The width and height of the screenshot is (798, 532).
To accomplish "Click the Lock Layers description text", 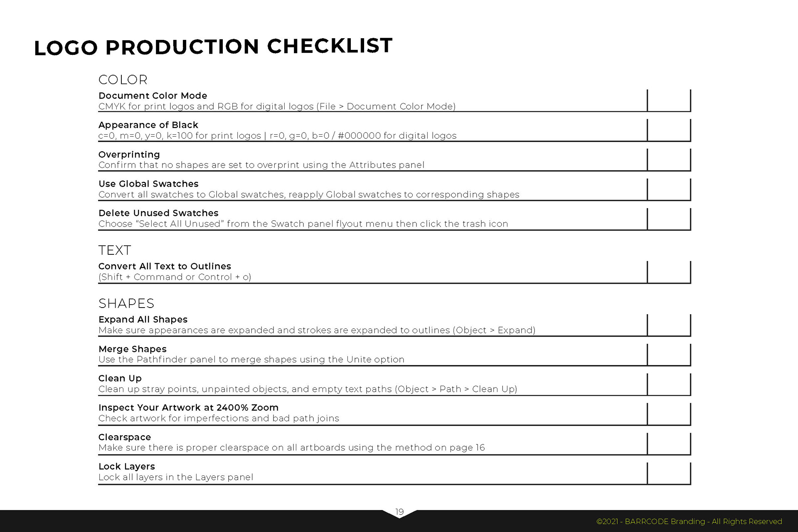I will click(x=176, y=477).
